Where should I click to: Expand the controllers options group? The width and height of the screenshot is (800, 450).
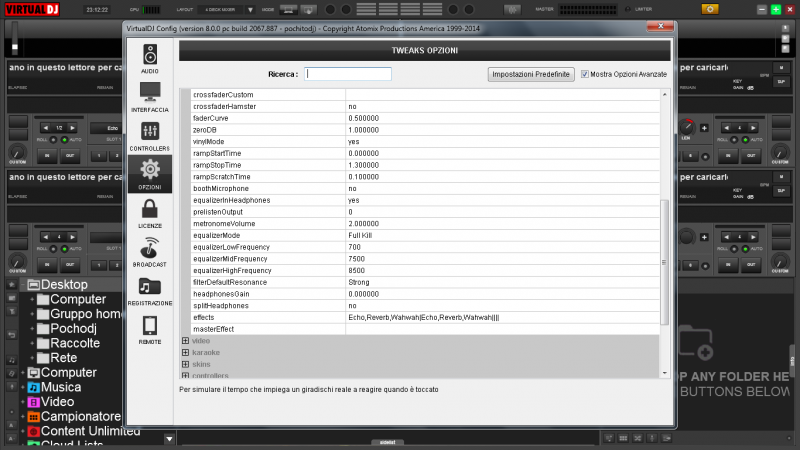185,376
